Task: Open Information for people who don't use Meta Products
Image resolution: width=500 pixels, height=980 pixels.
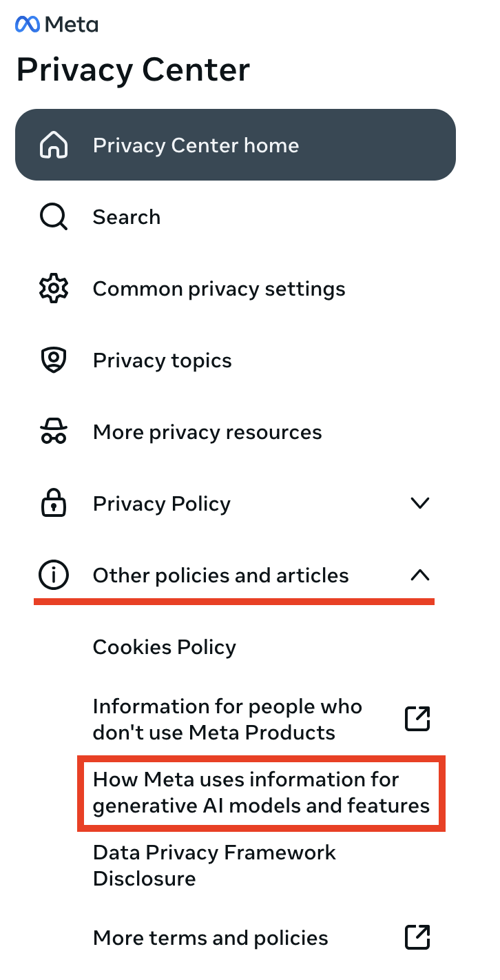Action: tap(227, 718)
